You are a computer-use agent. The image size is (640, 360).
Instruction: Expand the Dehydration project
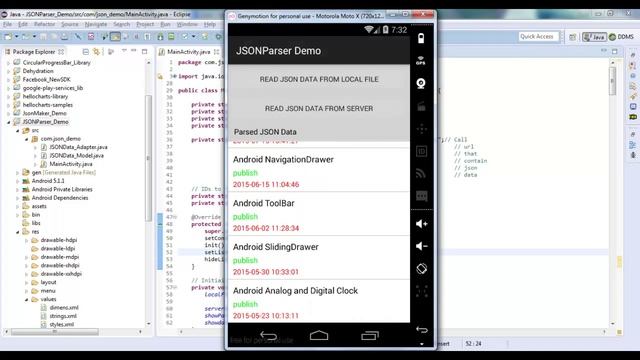[8, 71]
